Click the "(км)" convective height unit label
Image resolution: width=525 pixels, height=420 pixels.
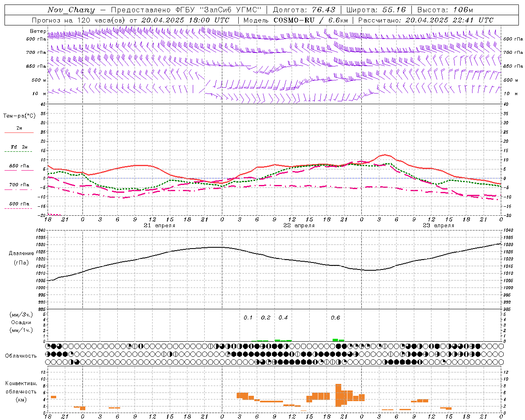point(21,399)
